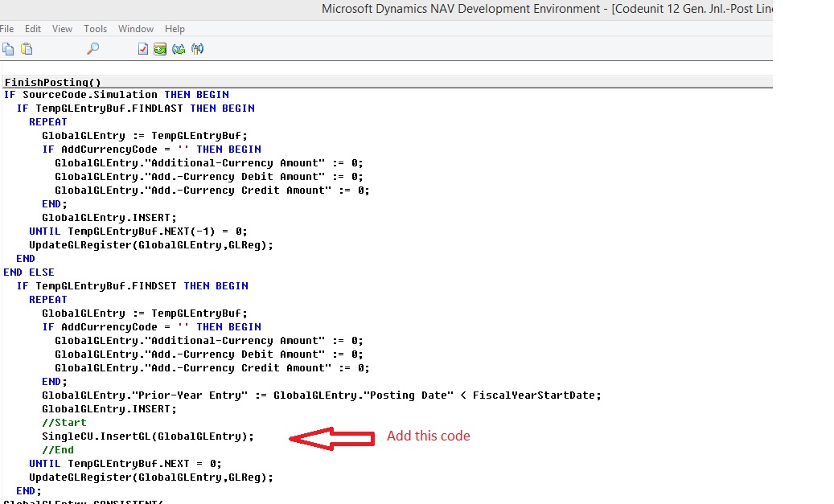Open the File menu
Viewport: 834px width, 504px height.
[x=7, y=28]
